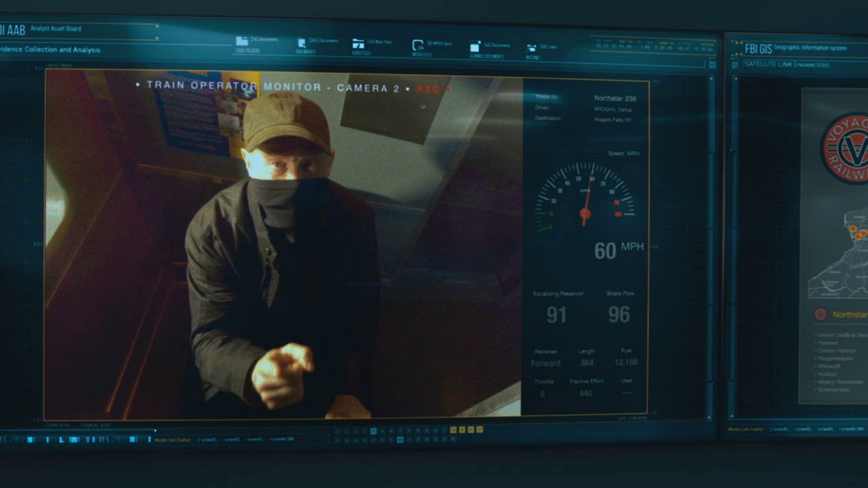
Task: Open the Case Folders icon
Action: (x=242, y=42)
